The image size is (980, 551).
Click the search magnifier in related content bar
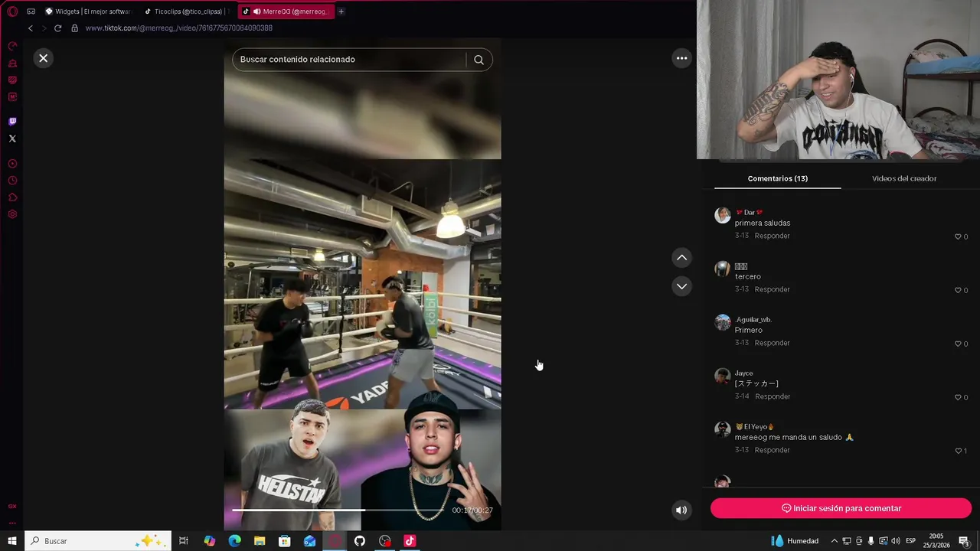(x=479, y=60)
